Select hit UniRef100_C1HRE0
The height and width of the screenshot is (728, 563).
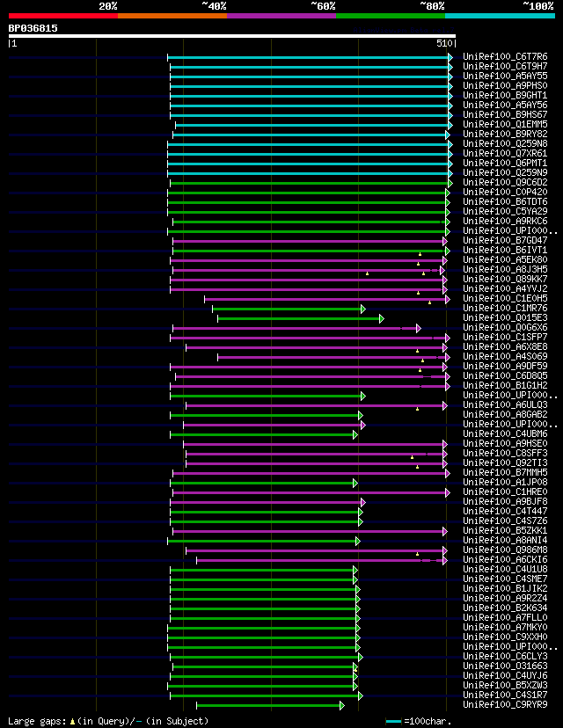click(x=505, y=492)
